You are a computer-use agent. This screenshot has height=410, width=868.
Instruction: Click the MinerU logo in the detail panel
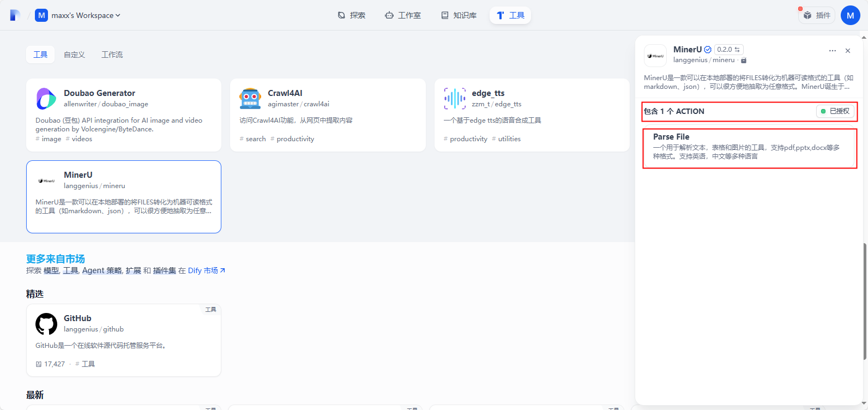click(655, 56)
